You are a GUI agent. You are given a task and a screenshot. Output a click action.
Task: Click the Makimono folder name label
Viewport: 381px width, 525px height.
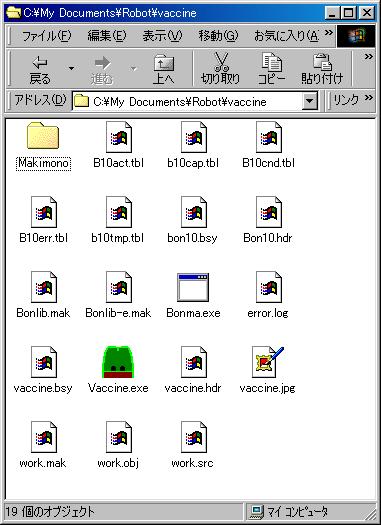[44, 163]
